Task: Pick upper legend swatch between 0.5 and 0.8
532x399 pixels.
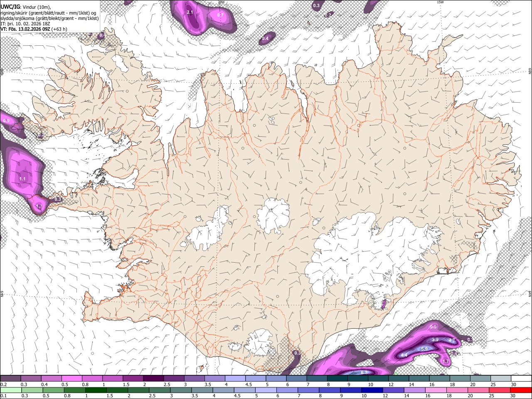Action: [x=72, y=378]
